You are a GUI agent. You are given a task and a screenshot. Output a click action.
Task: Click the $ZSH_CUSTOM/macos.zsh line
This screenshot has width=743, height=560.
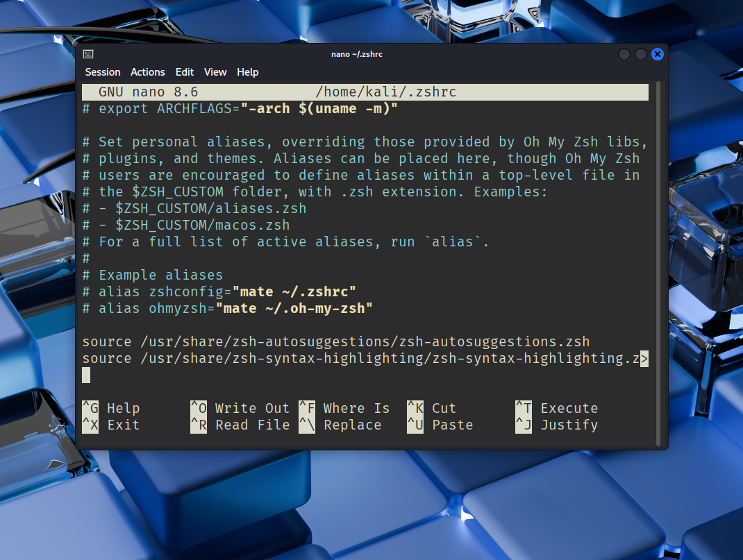(186, 225)
